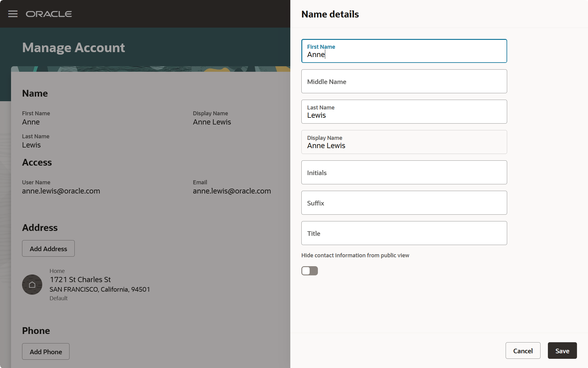This screenshot has width=588, height=368.
Task: Enable hide contact information from public view
Action: (309, 271)
